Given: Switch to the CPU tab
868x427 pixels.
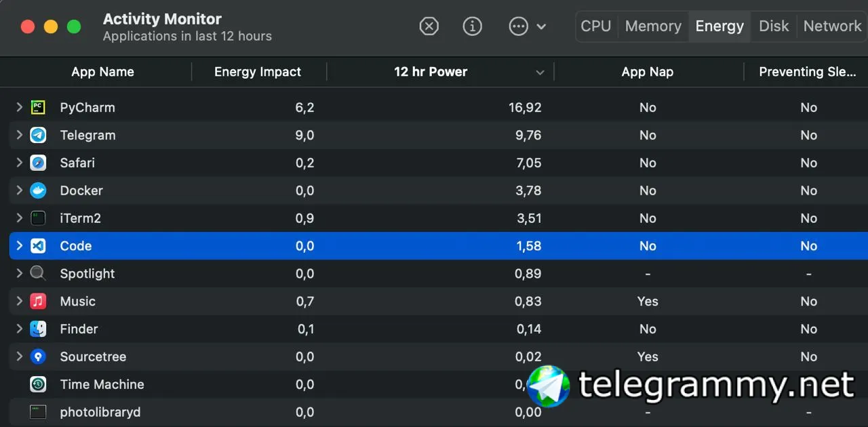Looking at the screenshot, I should (x=596, y=26).
